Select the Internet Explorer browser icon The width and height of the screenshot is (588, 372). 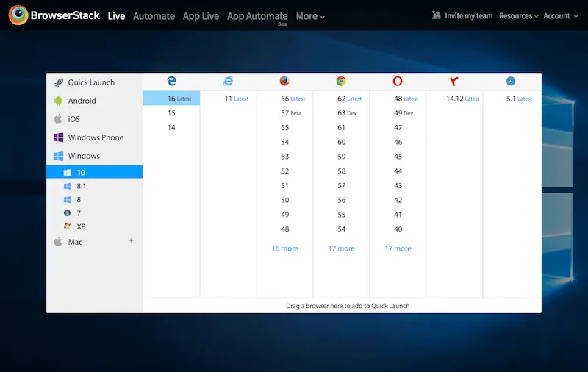pos(228,81)
